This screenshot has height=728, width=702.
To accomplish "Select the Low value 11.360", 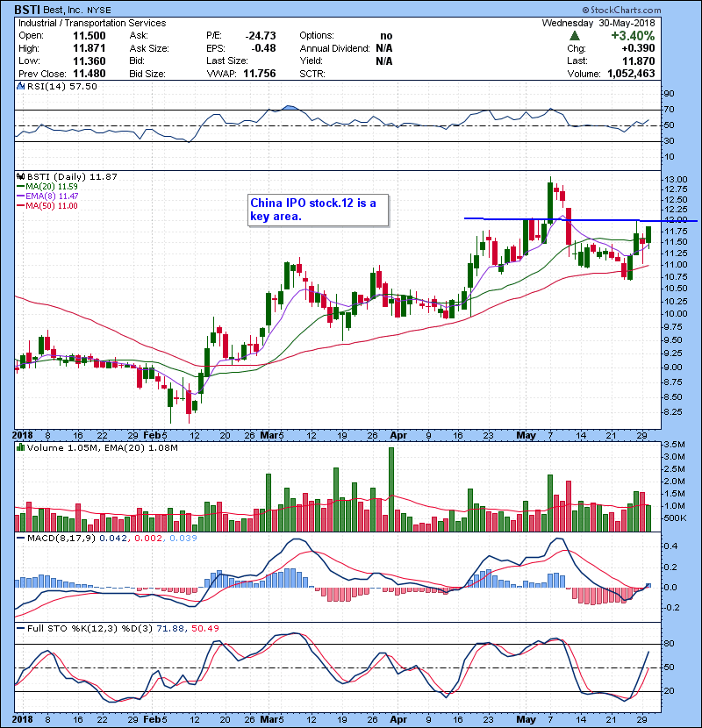I will (x=90, y=61).
